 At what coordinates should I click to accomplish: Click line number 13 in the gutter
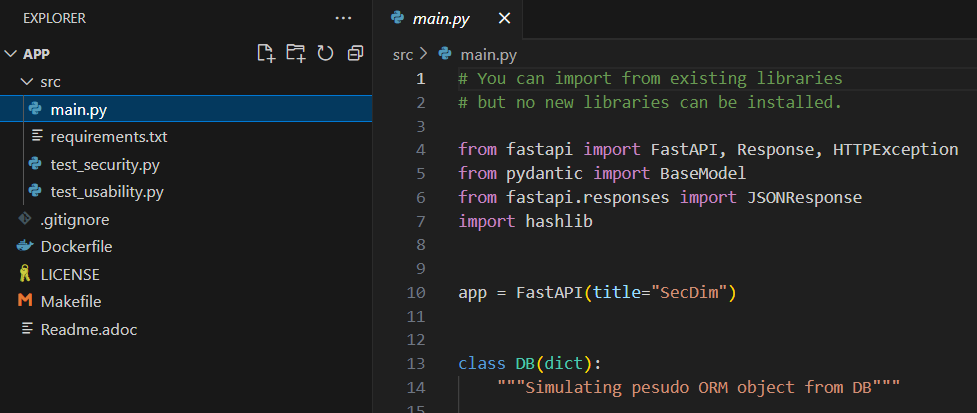click(x=416, y=364)
